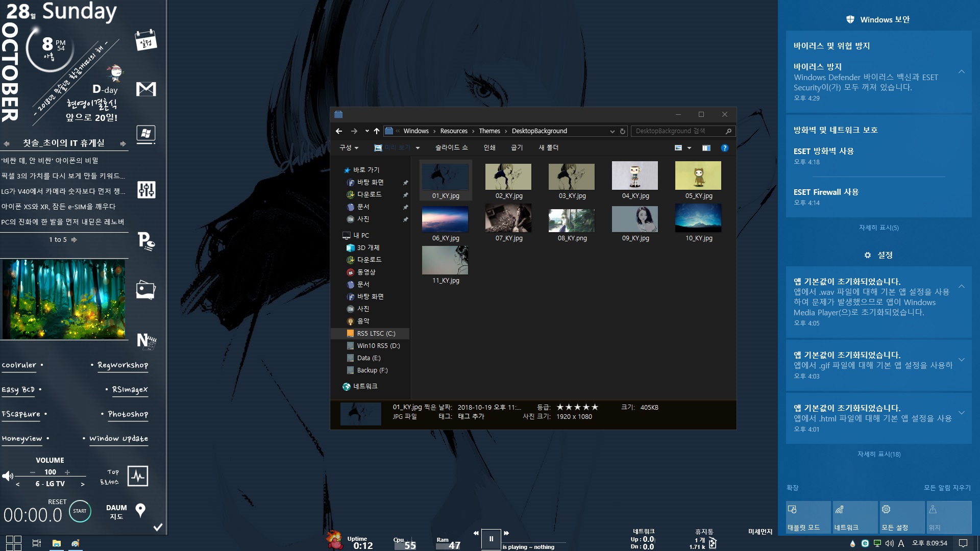Screen dimensions: 980x551
Task: Show more settings notifications (자세히 표시(18))
Action: [879, 454]
